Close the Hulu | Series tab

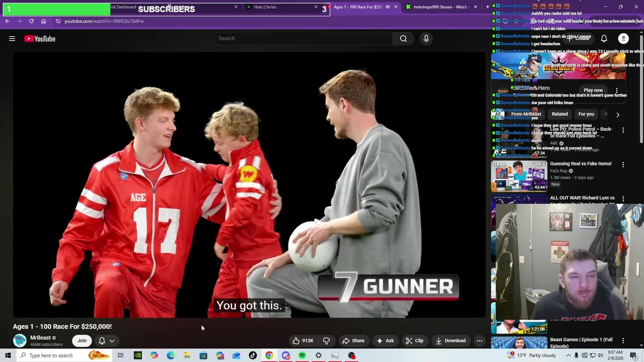tap(316, 7)
